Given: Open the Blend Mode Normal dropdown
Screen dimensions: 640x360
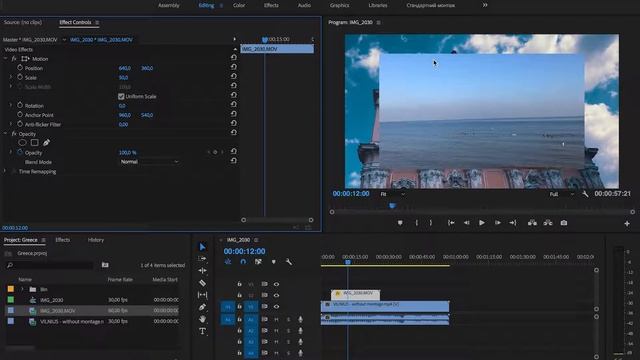Looking at the screenshot, I should point(149,162).
